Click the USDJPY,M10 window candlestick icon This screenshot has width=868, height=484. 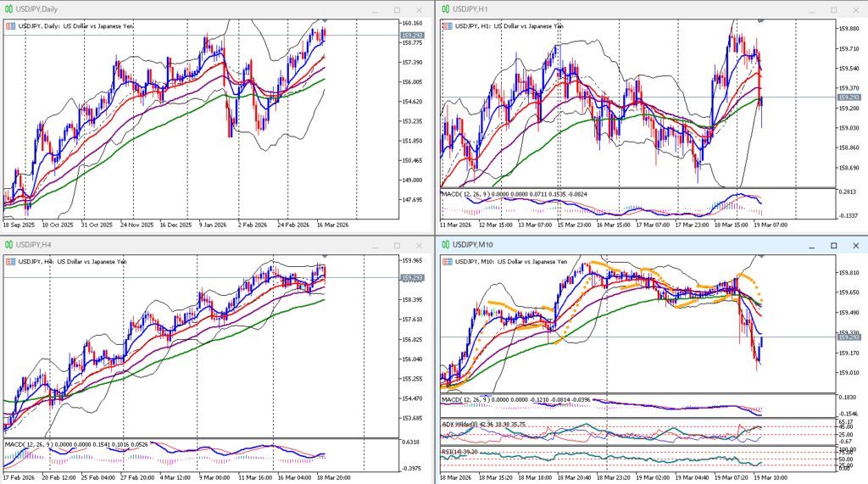[x=444, y=244]
